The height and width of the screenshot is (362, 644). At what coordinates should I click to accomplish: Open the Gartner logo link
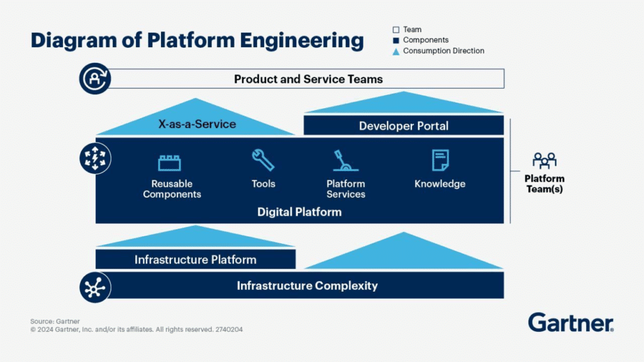click(569, 322)
